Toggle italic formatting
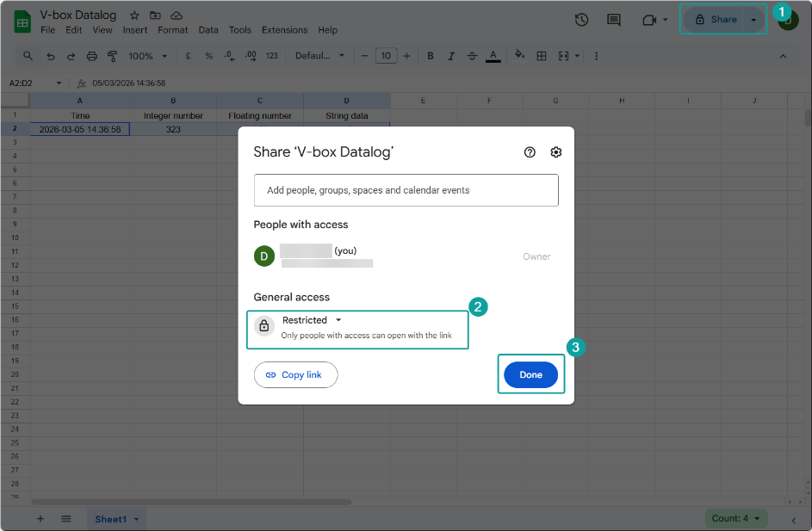Image resolution: width=812 pixels, height=531 pixels. pyautogui.click(x=451, y=56)
